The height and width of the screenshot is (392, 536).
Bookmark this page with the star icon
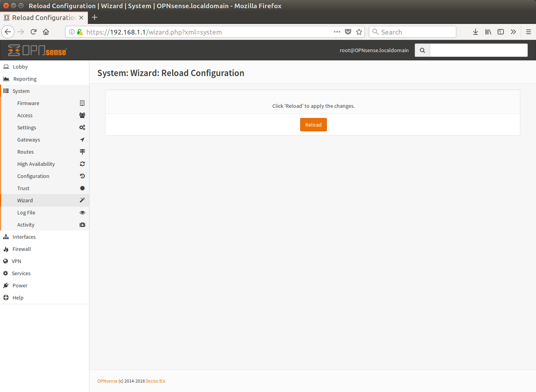point(359,32)
